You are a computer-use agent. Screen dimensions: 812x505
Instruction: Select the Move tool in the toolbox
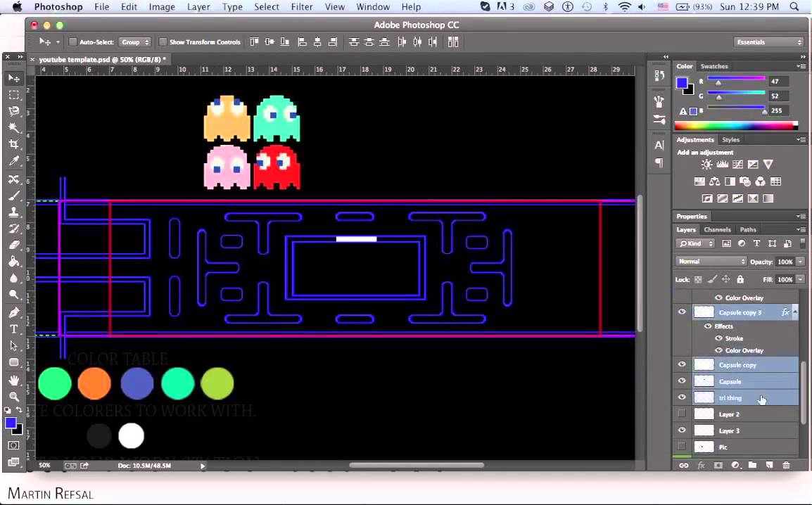[14, 78]
